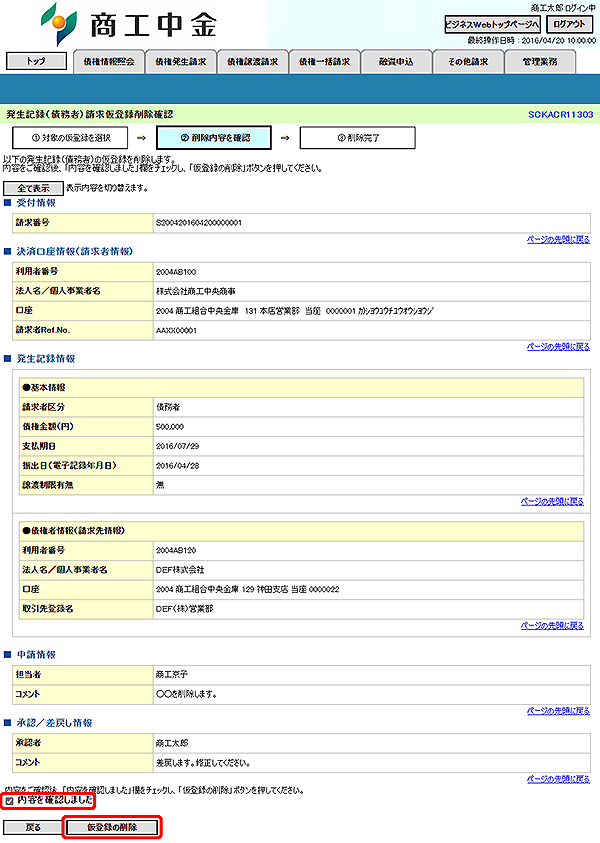Click the page title 発生記録(債務者)請求仮登録削除確認
The image size is (600, 843).
(x=89, y=115)
